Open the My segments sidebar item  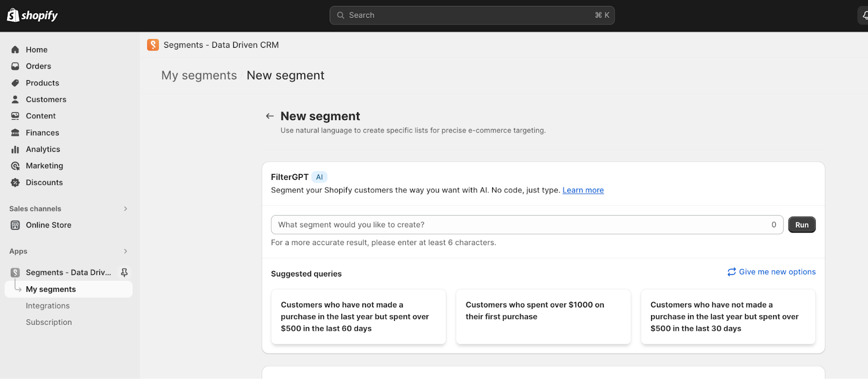pos(51,290)
